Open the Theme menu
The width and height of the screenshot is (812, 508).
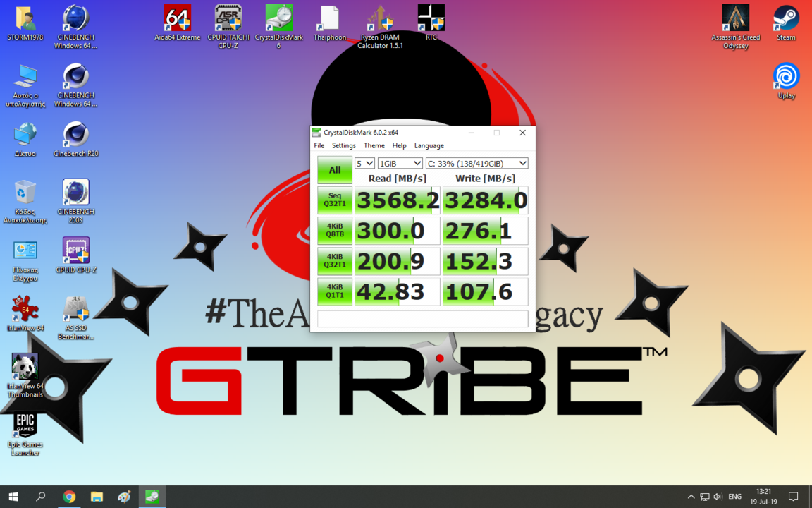coord(374,145)
